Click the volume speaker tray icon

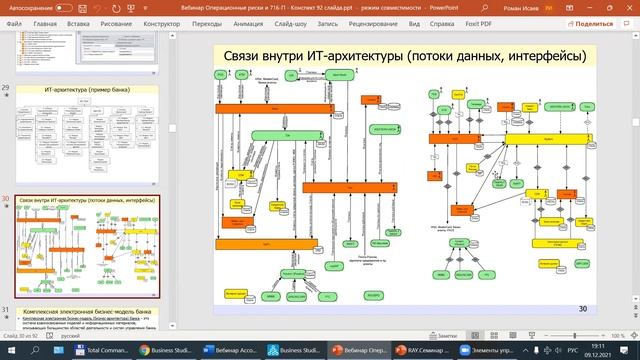tap(558, 350)
